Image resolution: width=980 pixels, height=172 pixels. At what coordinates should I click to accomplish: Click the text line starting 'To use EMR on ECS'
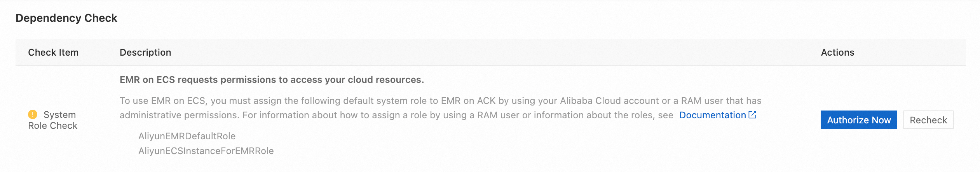[440, 101]
